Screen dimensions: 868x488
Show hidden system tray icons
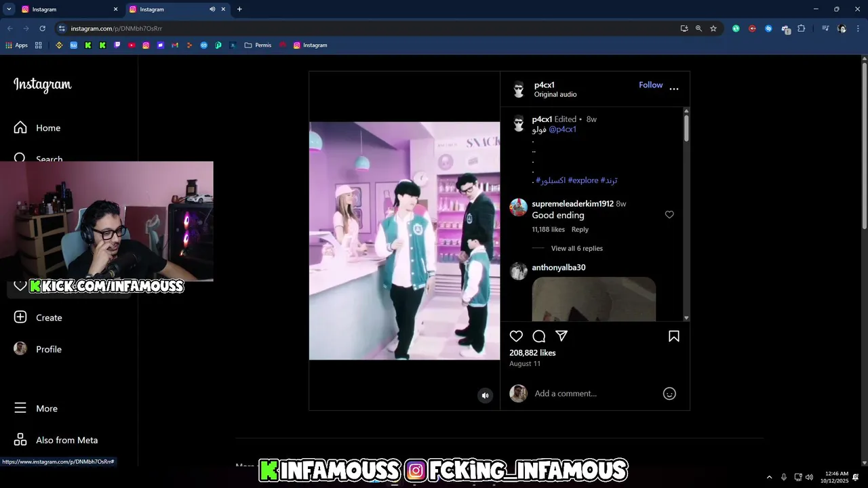[x=769, y=477]
